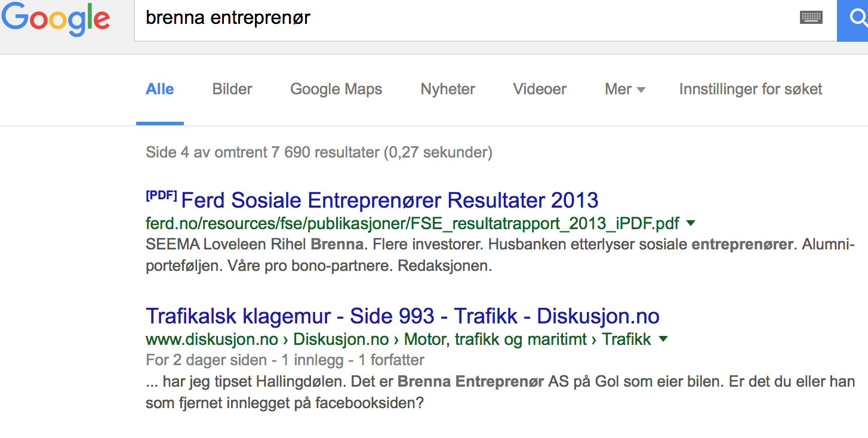Expand the Mer dropdown menu

point(624,90)
